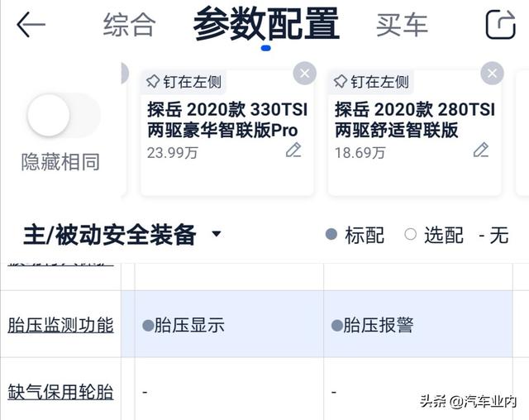Image resolution: width=529 pixels, height=420 pixels.
Task: Edit the 330TSI 两驱豪华智联版Pro selection
Action: click(293, 150)
